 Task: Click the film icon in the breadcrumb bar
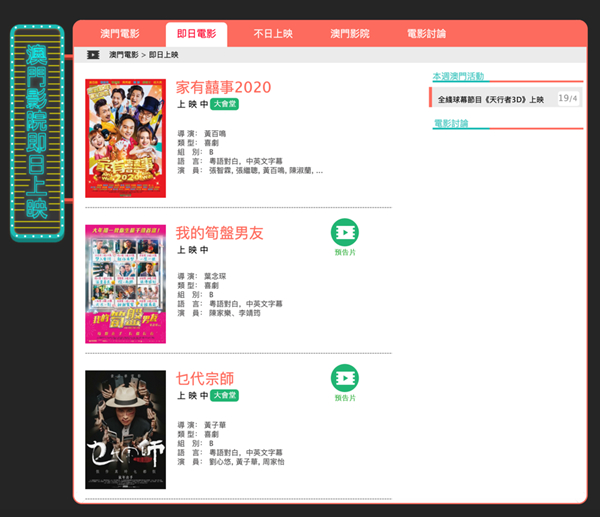93,55
